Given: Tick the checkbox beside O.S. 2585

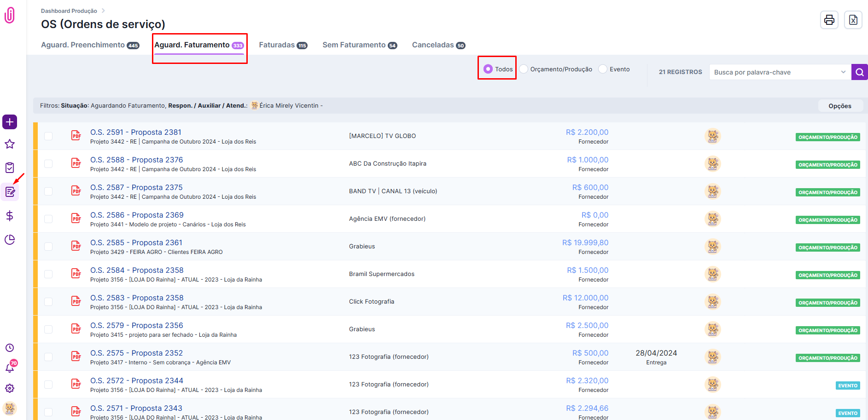Looking at the screenshot, I should [x=48, y=247].
